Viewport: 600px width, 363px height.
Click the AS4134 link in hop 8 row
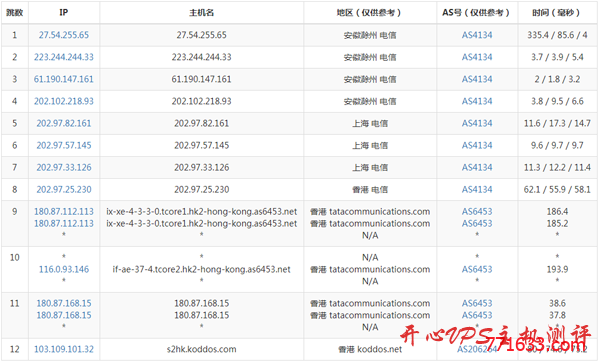pos(477,190)
